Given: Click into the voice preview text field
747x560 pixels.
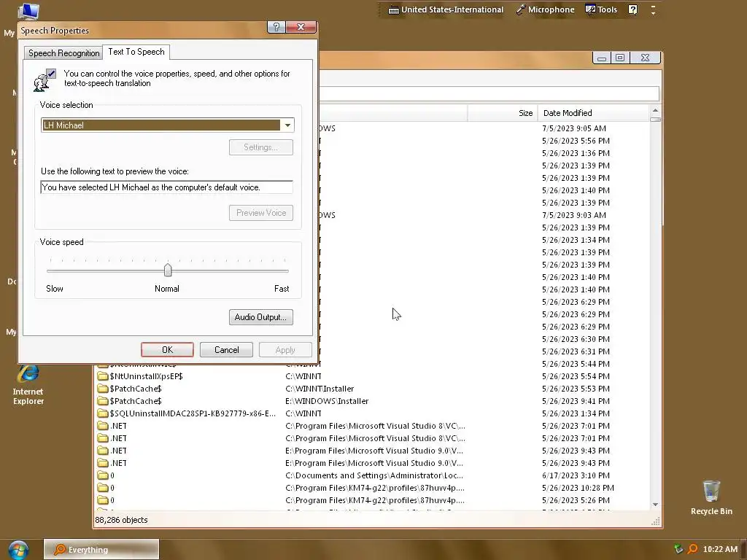Looking at the screenshot, I should tap(167, 187).
